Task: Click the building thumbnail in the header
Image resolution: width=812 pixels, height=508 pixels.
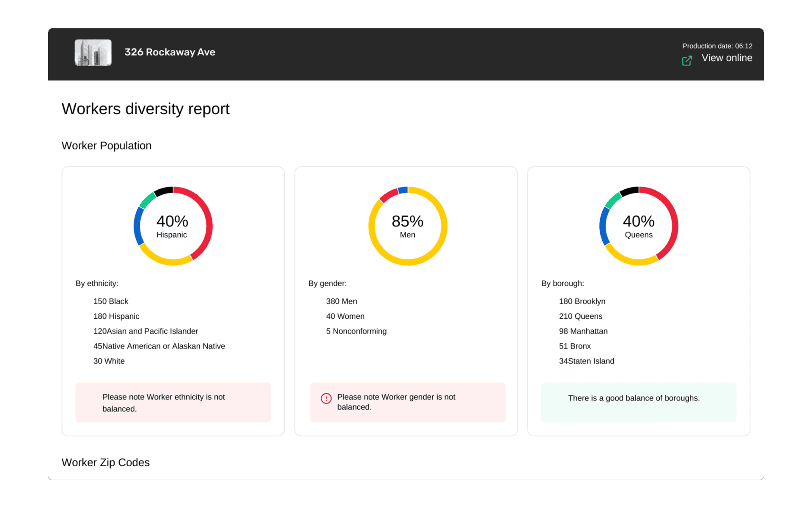Action: (93, 52)
